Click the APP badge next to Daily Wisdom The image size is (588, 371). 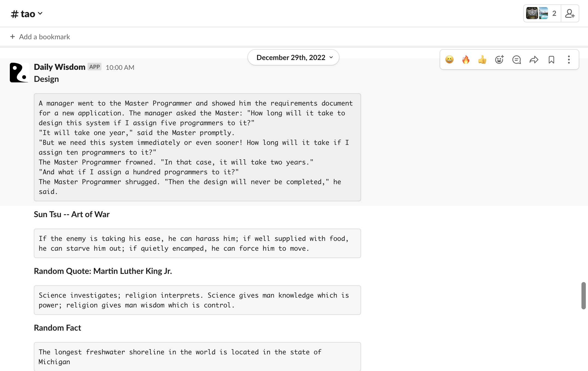point(94,67)
